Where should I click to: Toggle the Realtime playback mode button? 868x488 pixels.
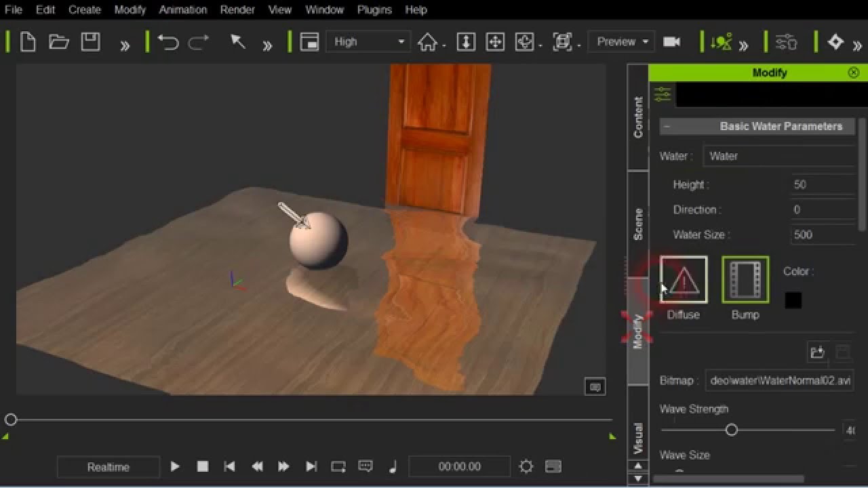(x=108, y=467)
